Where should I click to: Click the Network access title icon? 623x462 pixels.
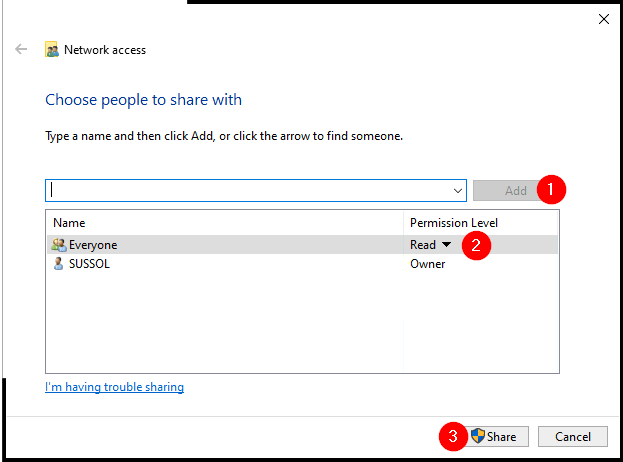52,49
